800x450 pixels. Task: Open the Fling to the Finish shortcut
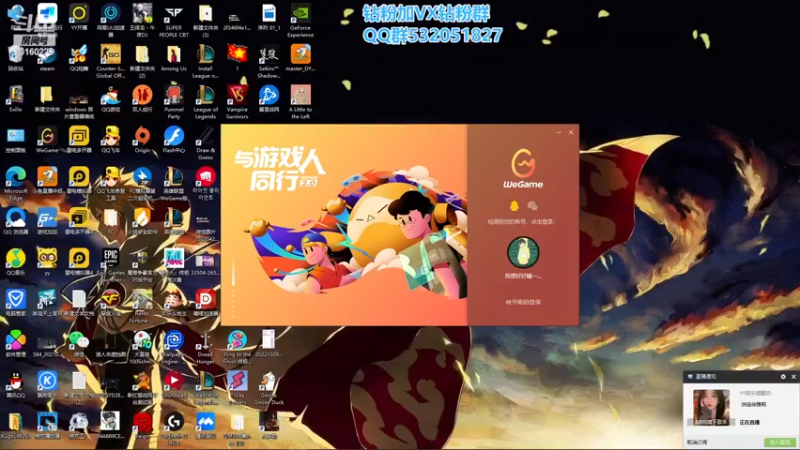click(x=237, y=347)
